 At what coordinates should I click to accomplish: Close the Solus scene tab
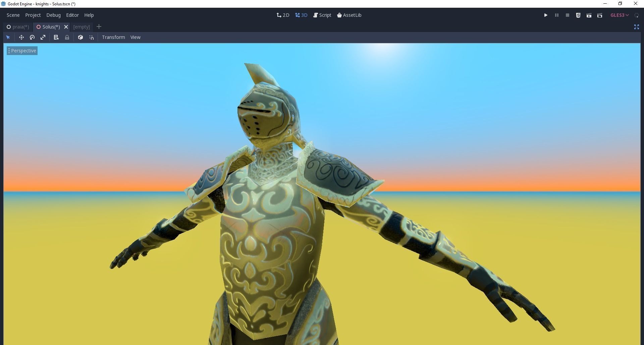(x=66, y=27)
